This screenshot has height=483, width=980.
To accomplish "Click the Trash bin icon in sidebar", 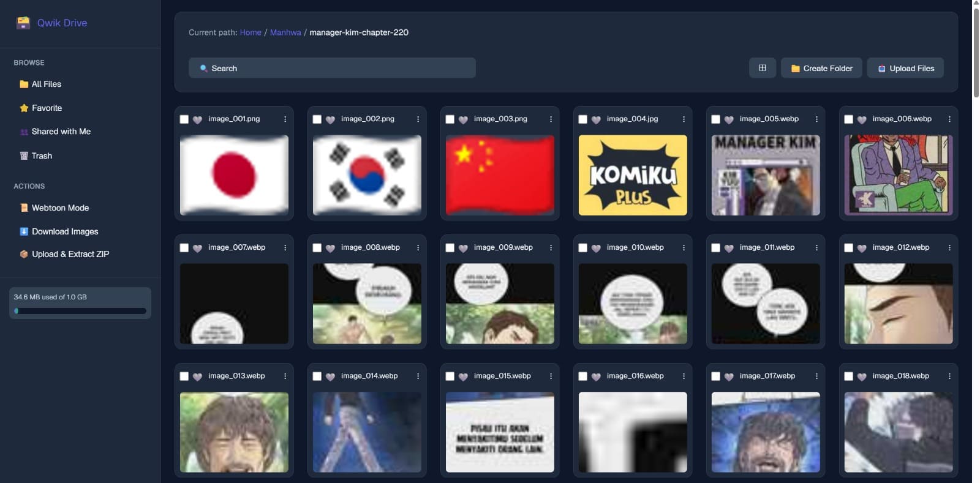I will click(x=24, y=156).
